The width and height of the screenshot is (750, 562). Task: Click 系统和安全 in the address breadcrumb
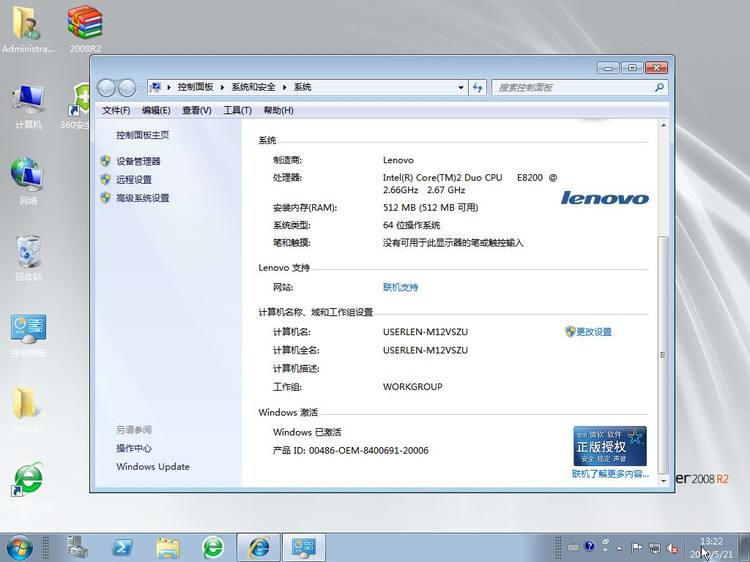(254, 87)
